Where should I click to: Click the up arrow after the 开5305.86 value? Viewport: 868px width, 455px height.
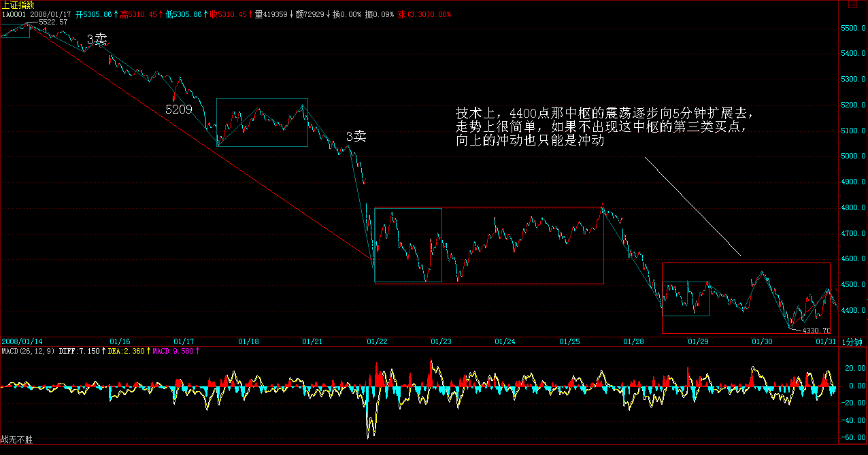pyautogui.click(x=115, y=14)
